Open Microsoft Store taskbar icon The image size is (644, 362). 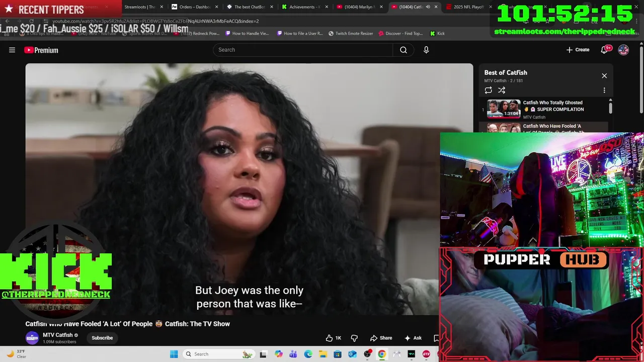(338, 354)
